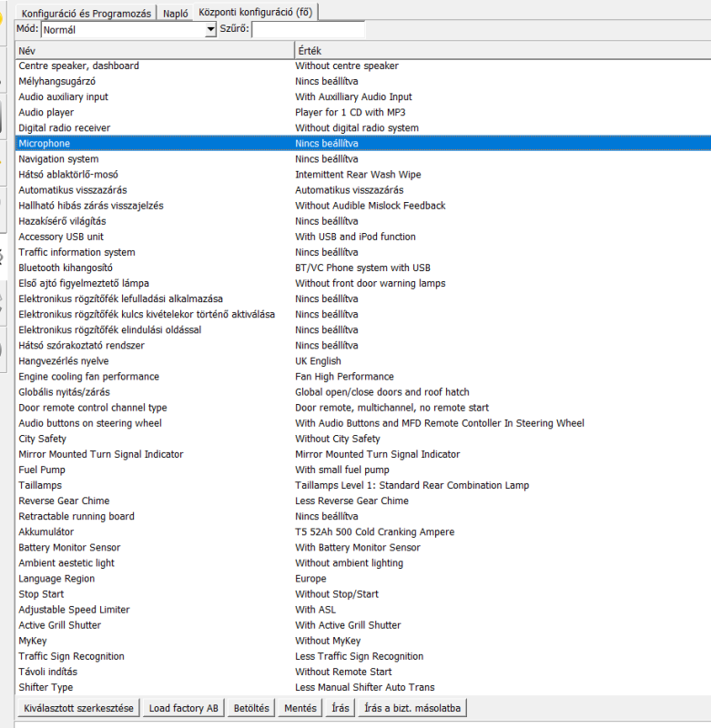The width and height of the screenshot is (711, 728).
Task: Switch to Konfiguráció és Programozás tab
Action: (86, 14)
